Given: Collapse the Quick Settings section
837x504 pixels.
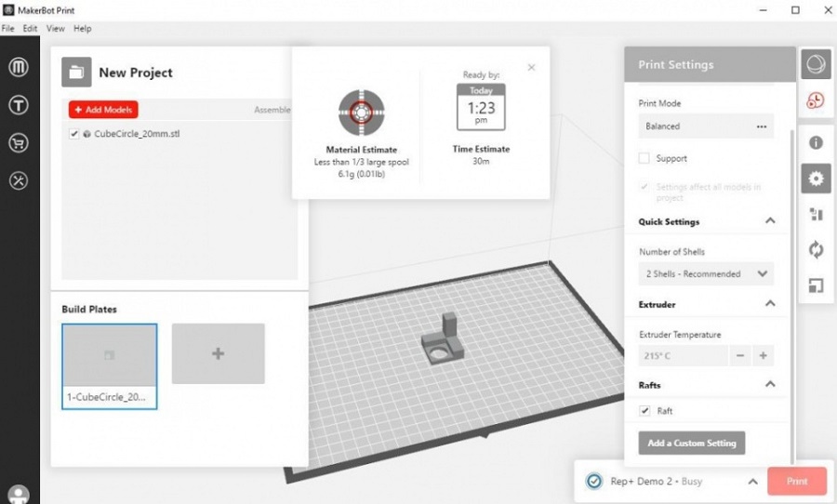Looking at the screenshot, I should (x=770, y=220).
